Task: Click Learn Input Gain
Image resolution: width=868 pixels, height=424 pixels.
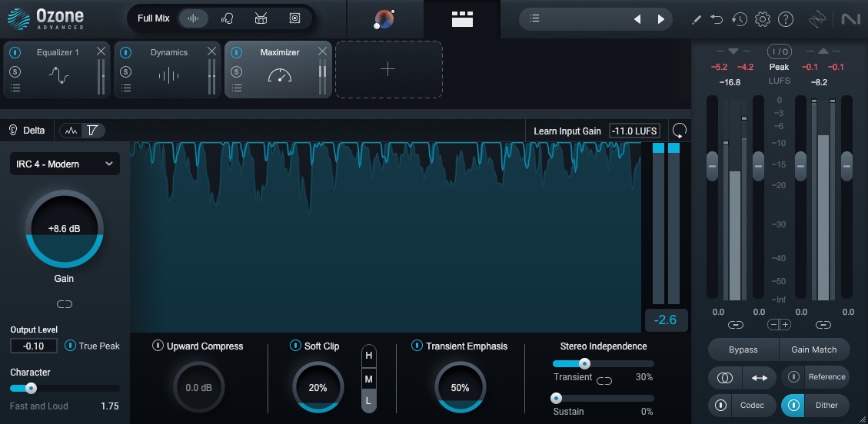Action: (x=567, y=131)
